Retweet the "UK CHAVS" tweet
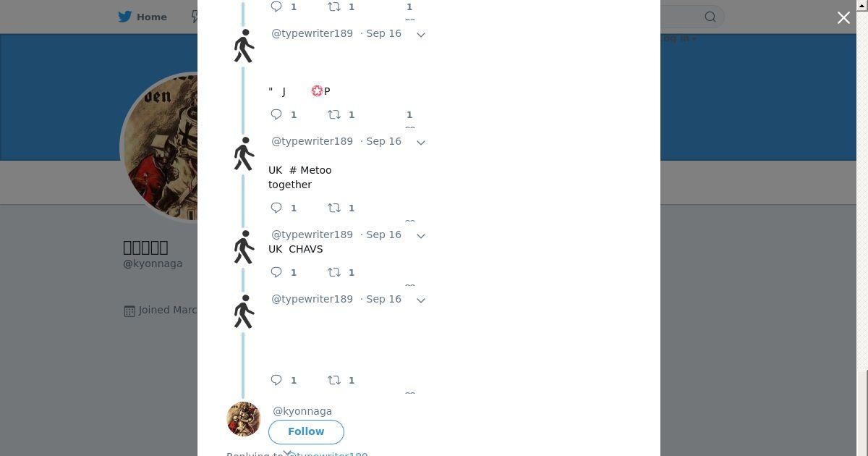The image size is (868, 456). point(334,272)
